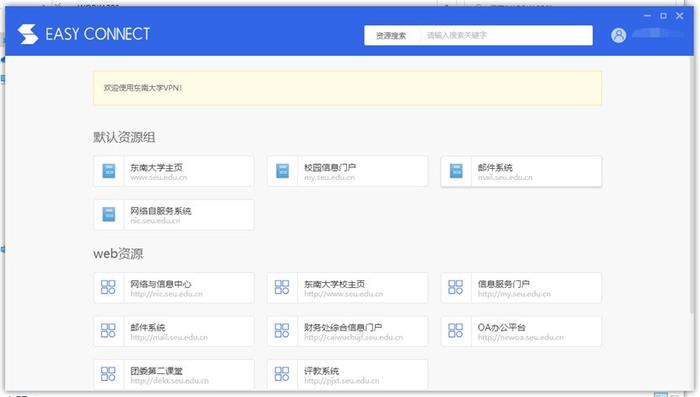The image size is (700, 397).
Task: Open the 信息服务门户 web link
Action: (x=504, y=284)
